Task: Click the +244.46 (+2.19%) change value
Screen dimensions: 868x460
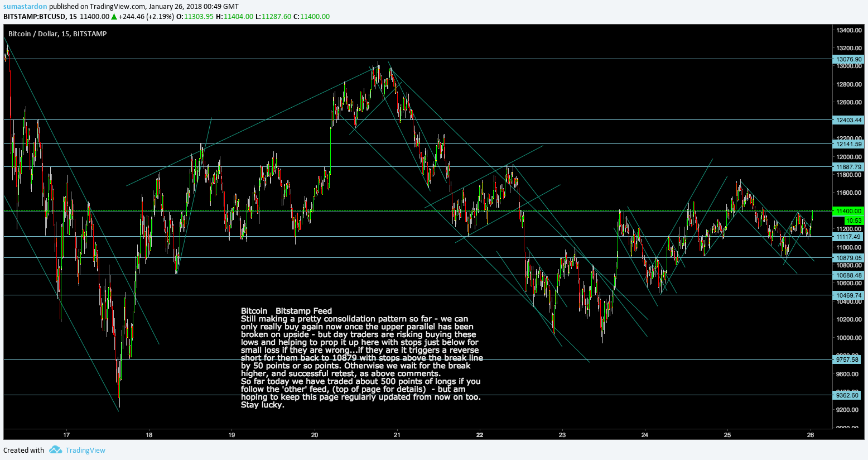Action: (x=146, y=16)
